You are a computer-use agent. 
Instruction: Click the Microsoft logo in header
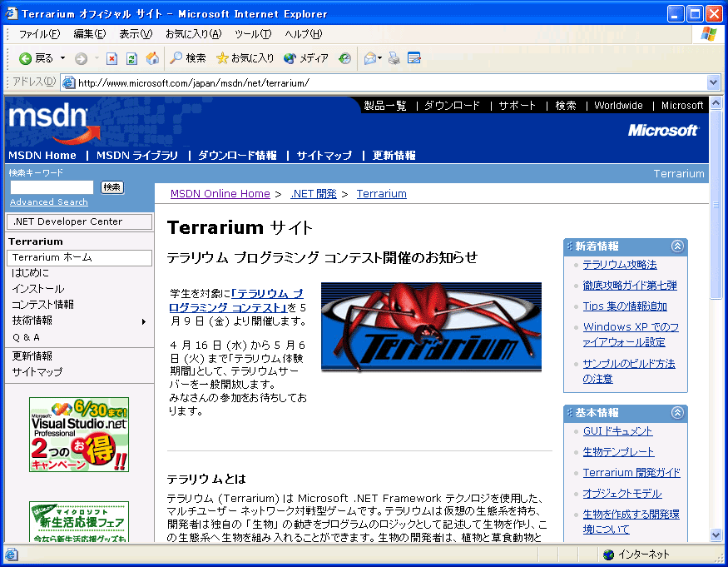coord(662,131)
